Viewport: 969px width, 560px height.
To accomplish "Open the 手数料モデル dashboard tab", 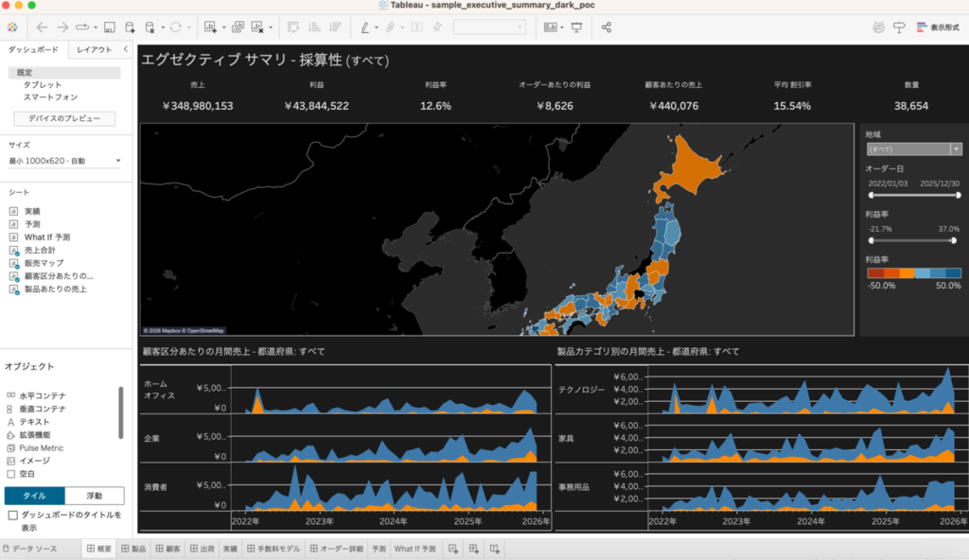I will coord(273,549).
